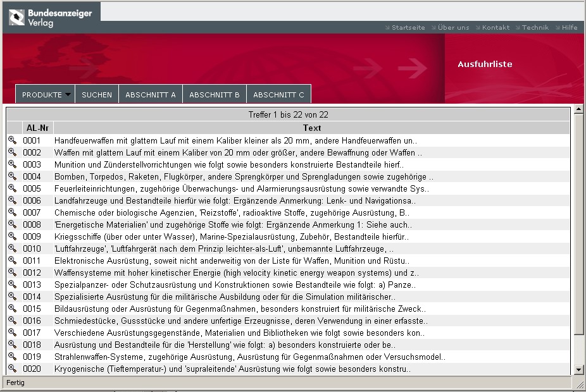Select 'Waffen mit glattem Lauf' row text
The width and height of the screenshot is (586, 392).
click(x=238, y=153)
